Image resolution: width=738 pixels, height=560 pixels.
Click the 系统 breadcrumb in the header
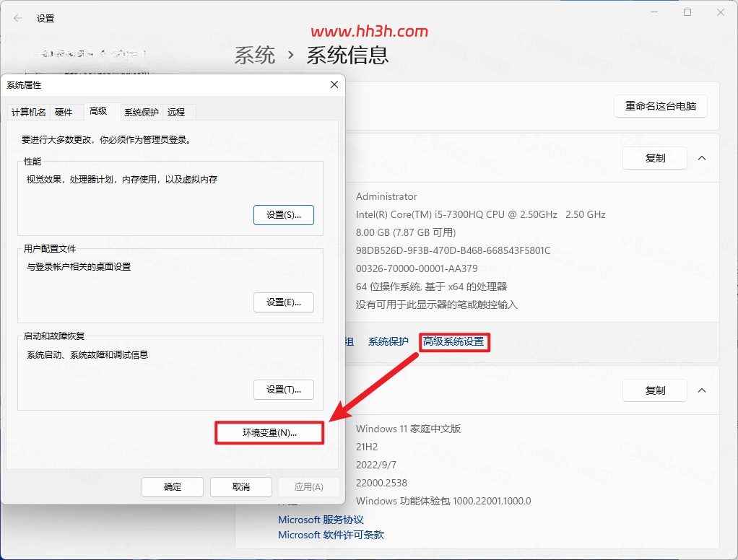point(255,55)
